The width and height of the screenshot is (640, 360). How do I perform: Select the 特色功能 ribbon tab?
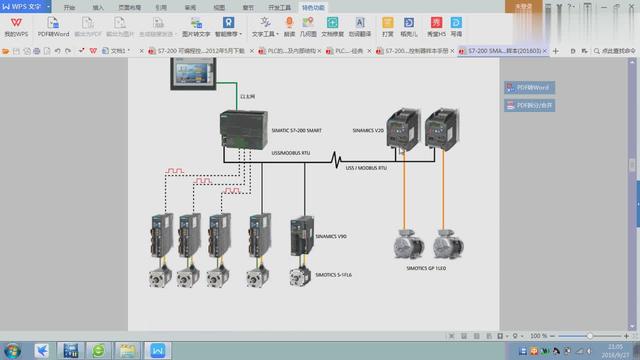(x=313, y=7)
